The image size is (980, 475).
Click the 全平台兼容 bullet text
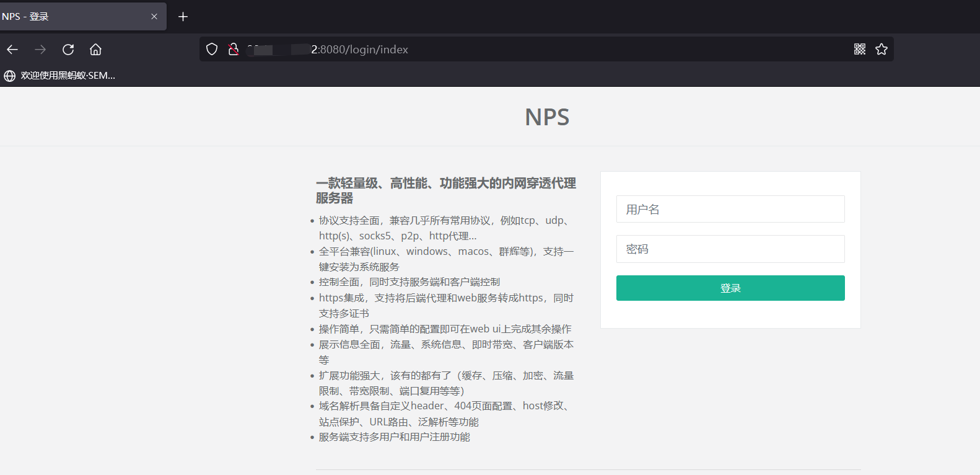click(x=446, y=259)
